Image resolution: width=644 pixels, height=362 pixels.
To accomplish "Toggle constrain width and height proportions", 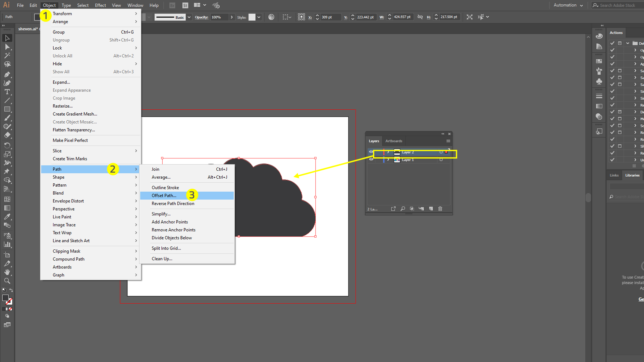I will [x=420, y=17].
